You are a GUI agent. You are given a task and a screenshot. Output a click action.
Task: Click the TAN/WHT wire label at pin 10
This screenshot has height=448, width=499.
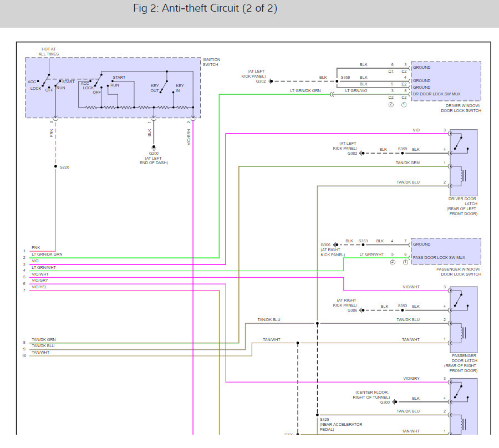(39, 352)
